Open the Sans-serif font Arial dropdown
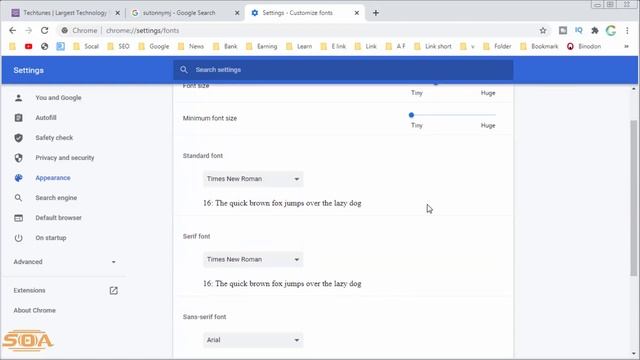This screenshot has height=360, width=640. tap(253, 340)
